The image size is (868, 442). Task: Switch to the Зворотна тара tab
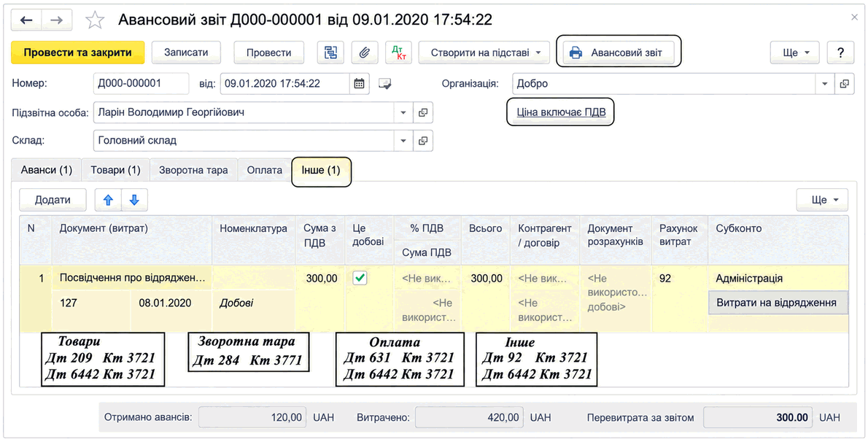pyautogui.click(x=193, y=170)
